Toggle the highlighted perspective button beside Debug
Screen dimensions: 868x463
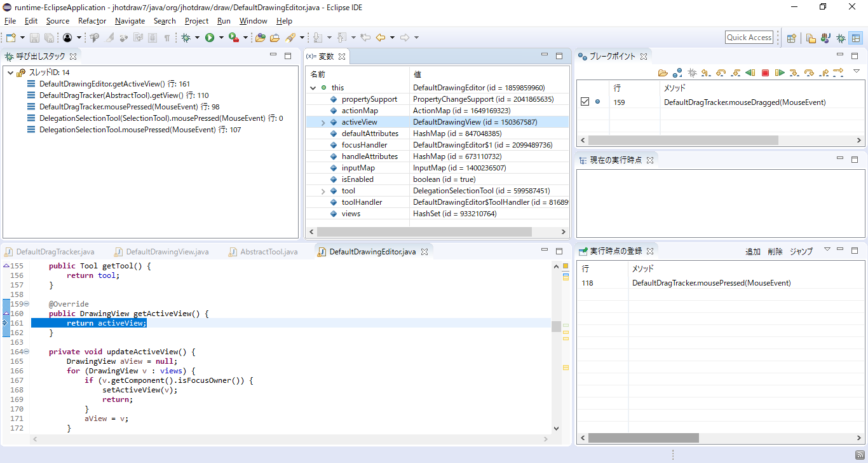(856, 38)
